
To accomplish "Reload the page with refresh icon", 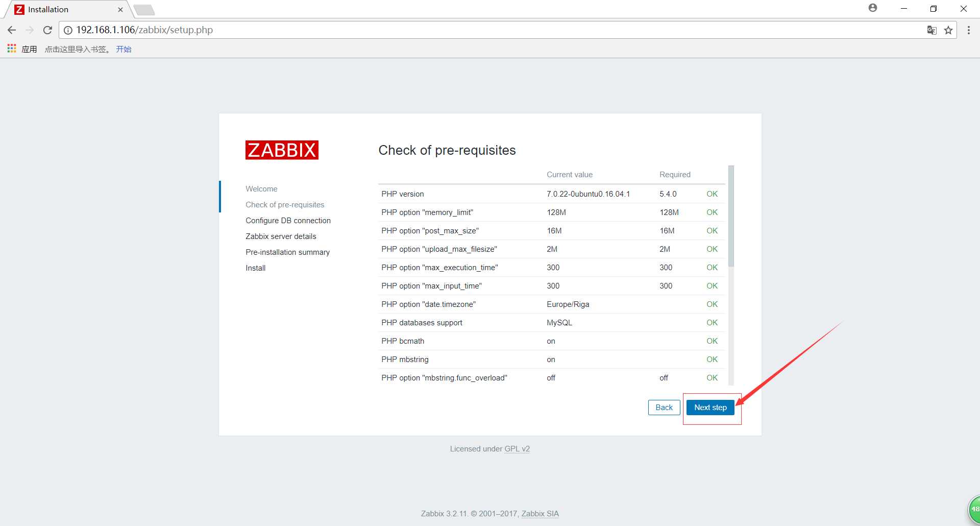I will pyautogui.click(x=47, y=30).
